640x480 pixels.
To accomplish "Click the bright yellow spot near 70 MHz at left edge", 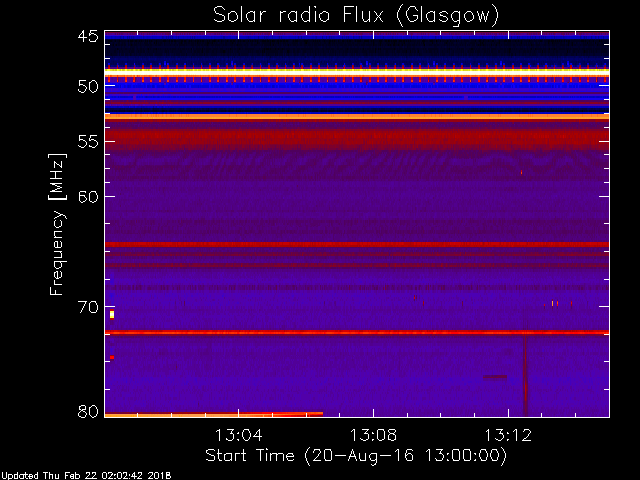I will point(112,314).
